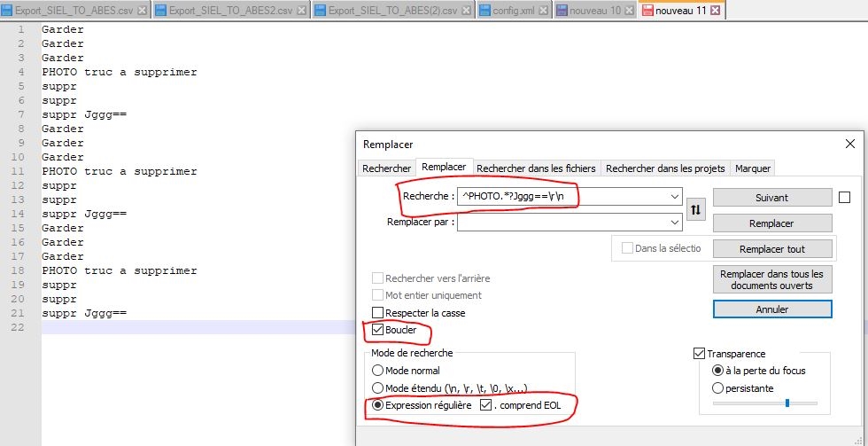Viewport: 868px width, 446px height.
Task: Select the Mode normal radio button
Action: click(378, 371)
